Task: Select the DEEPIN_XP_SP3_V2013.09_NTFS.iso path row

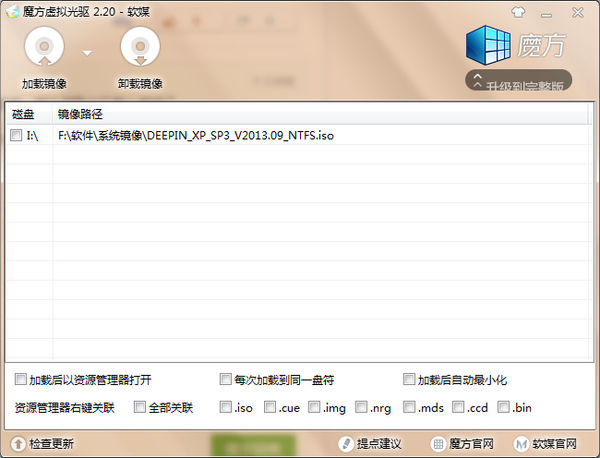Action: pyautogui.click(x=298, y=135)
